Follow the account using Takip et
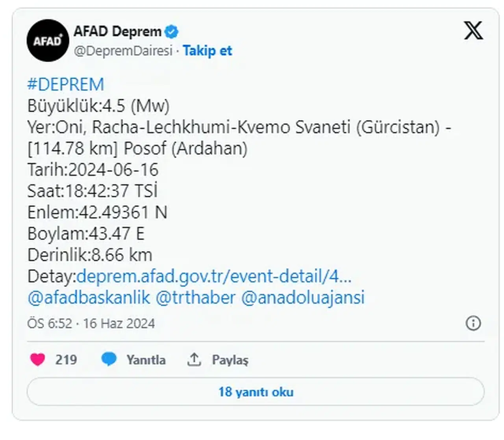Viewport: 504px width, 440px height. (208, 50)
